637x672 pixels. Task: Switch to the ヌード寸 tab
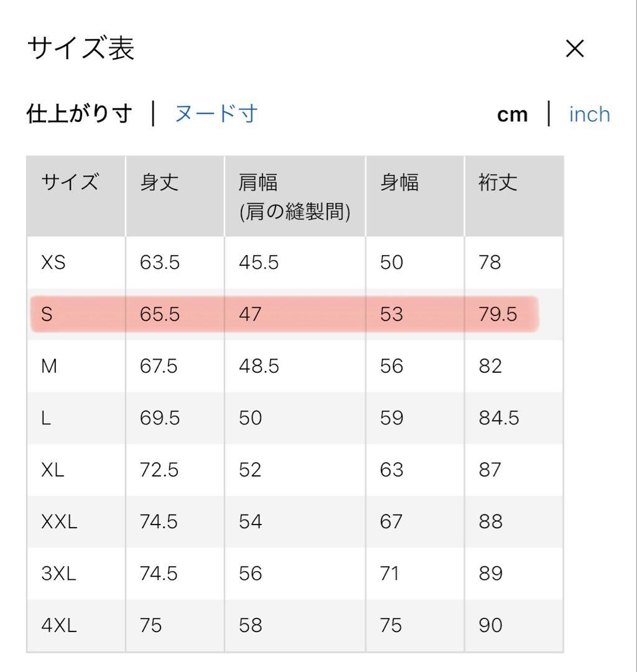[216, 114]
